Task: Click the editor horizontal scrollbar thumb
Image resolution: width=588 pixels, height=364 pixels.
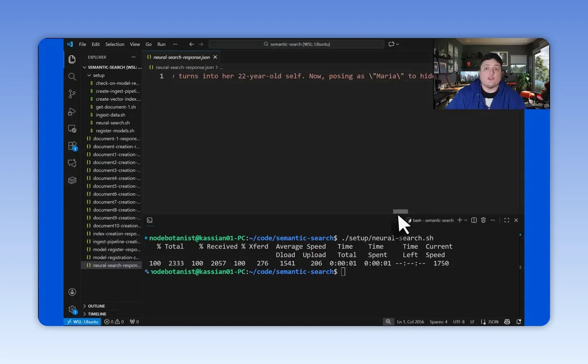Action: pos(400,212)
